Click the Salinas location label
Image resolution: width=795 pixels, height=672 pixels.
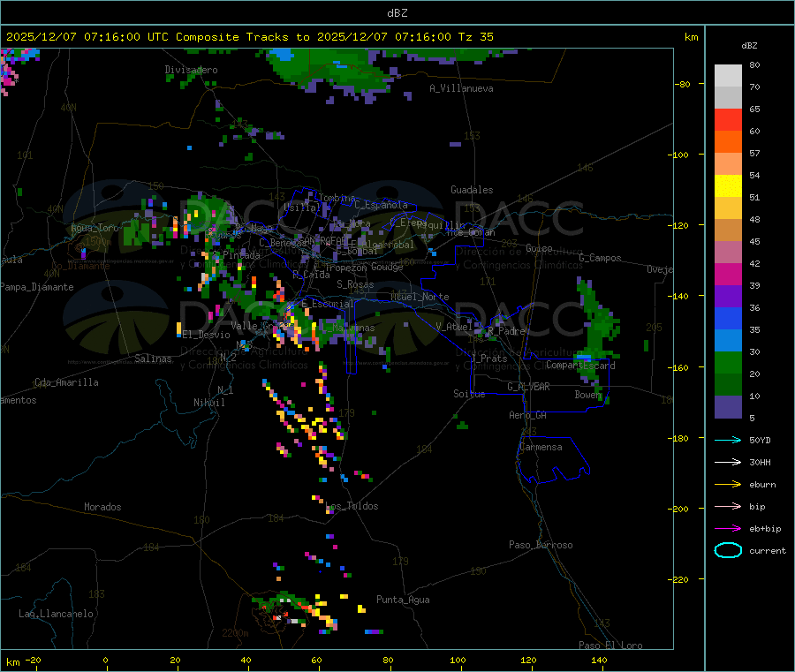coord(153,359)
